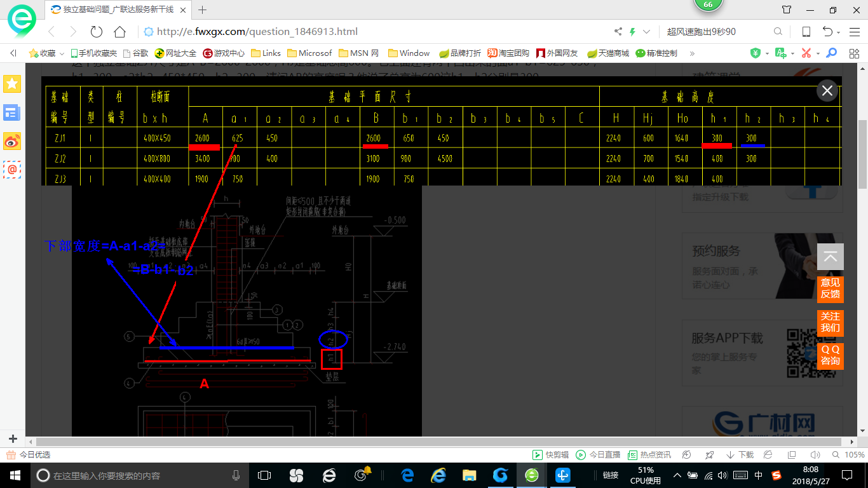Open the MSN 网 bookmark folder
Screen dimensions: 868x488
(359, 53)
